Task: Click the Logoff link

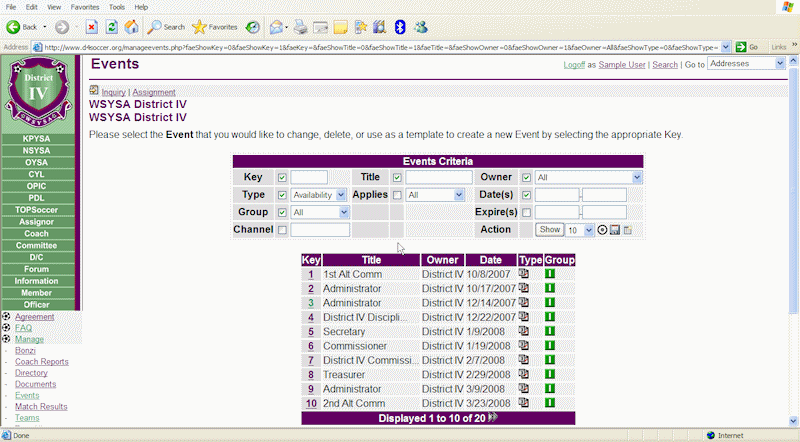Action: pyautogui.click(x=574, y=64)
